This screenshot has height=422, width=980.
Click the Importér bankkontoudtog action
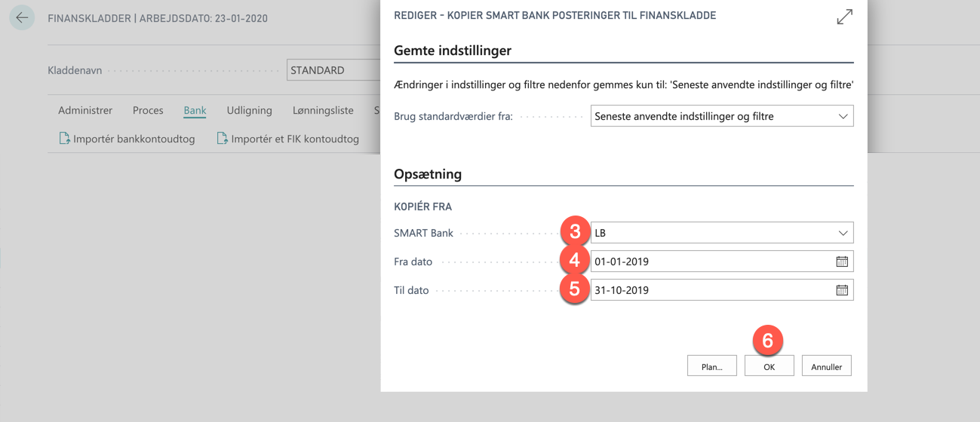pos(127,139)
